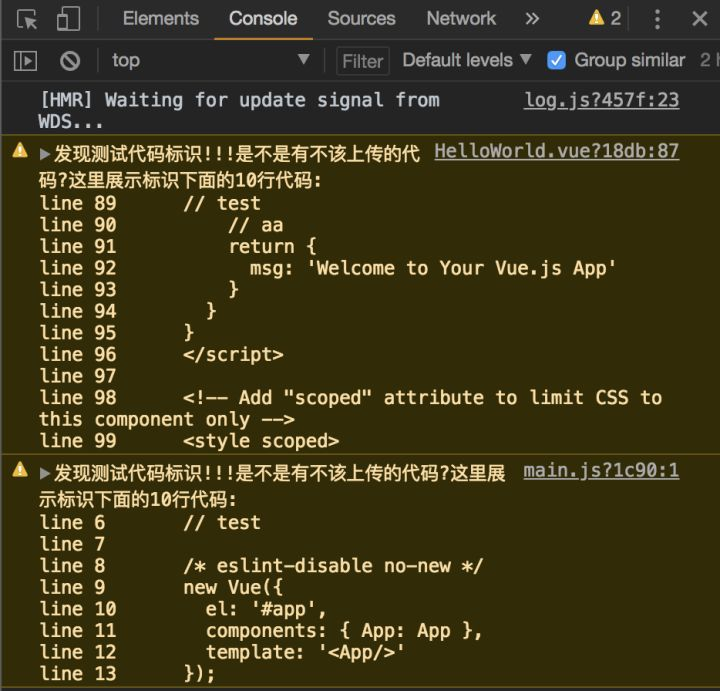Click the 'line 96 </script>' row
720x691 pixels.
coord(162,354)
